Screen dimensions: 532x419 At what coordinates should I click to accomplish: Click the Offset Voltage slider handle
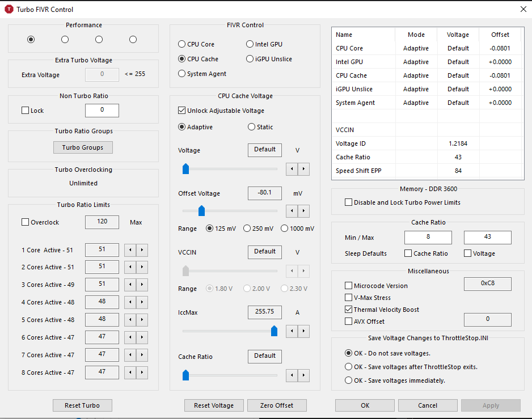(201, 211)
